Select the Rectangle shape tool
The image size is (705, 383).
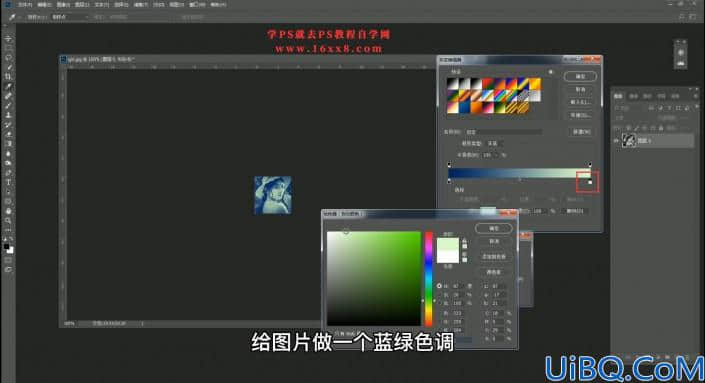point(8,201)
